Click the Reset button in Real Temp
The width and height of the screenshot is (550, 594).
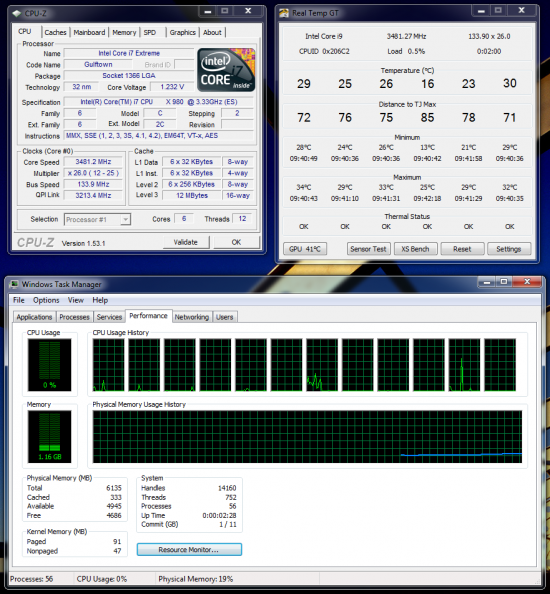[x=462, y=249]
